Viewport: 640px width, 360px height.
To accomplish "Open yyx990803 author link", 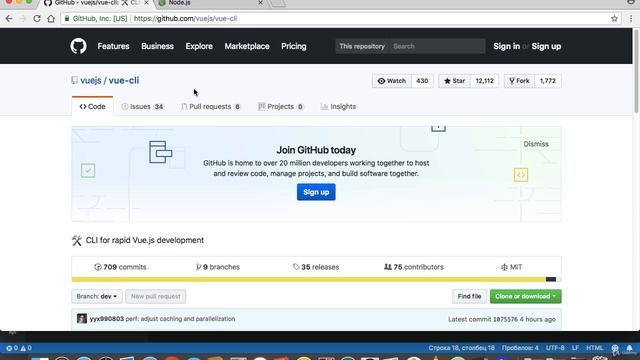I will point(107,319).
